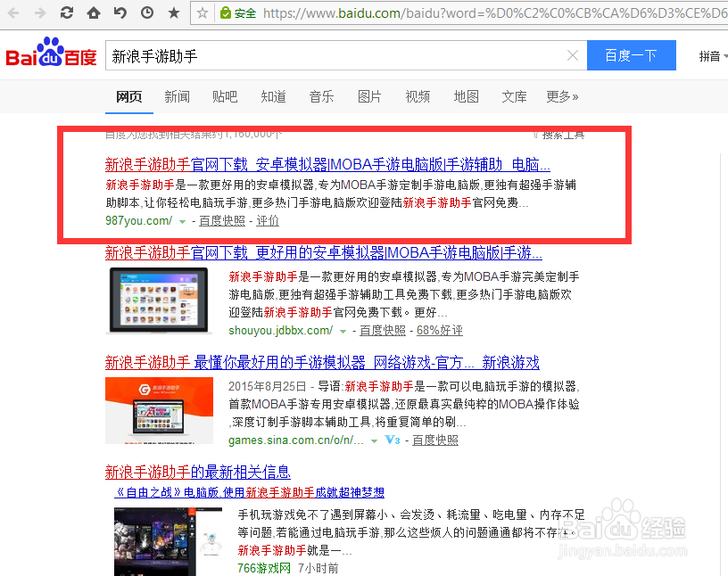Bookmark this page with the outline star
Screen dimensions: 728x576
pyautogui.click(x=203, y=13)
